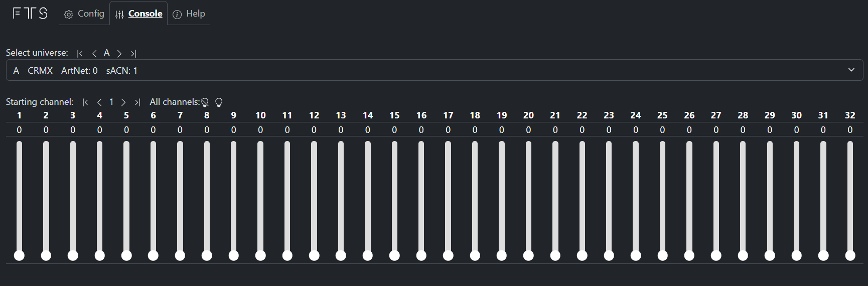The height and width of the screenshot is (286, 868).
Task: Open the Config tab
Action: 84,14
